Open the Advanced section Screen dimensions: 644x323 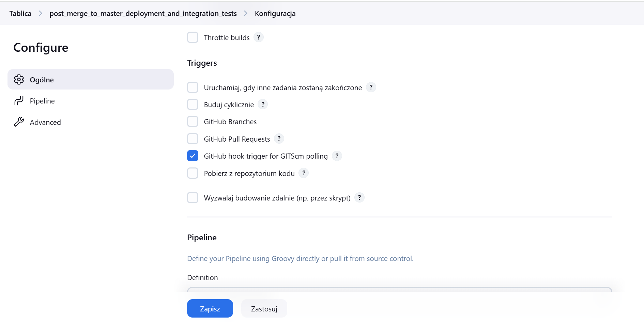[45, 122]
